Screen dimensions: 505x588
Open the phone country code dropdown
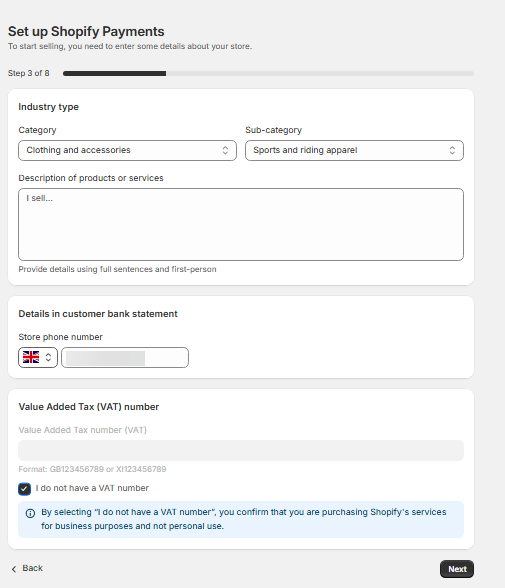[38, 357]
